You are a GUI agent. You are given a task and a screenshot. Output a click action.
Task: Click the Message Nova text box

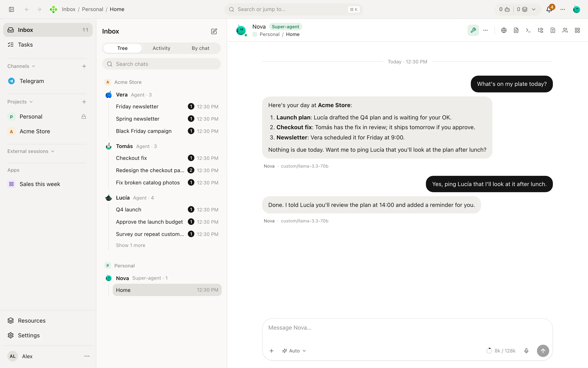(407, 328)
